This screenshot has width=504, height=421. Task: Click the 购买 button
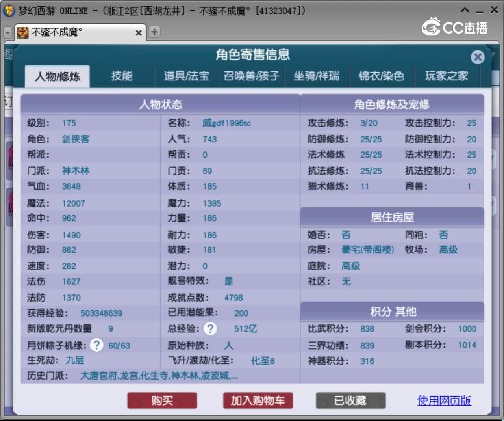tap(162, 401)
